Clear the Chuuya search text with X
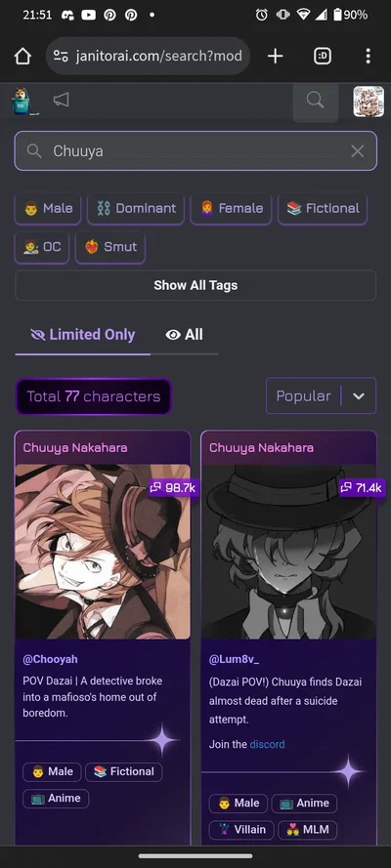Image resolution: width=391 pixels, height=868 pixels. pyautogui.click(x=357, y=151)
